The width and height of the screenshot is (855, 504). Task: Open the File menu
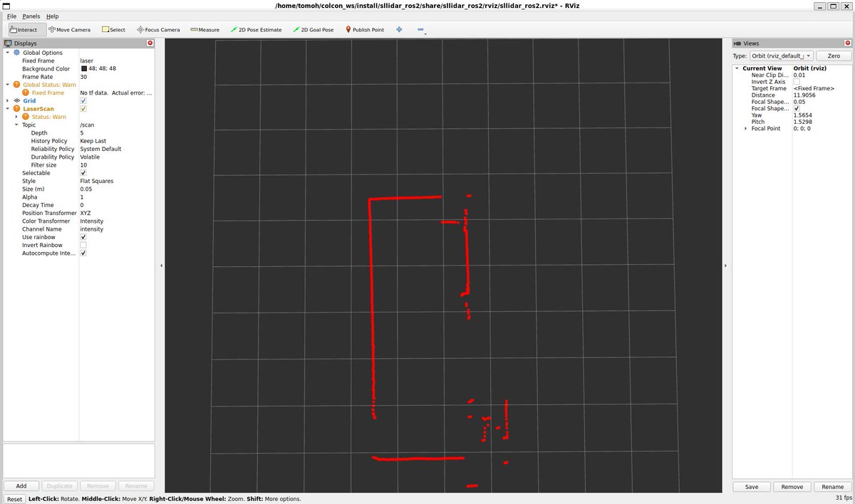(11, 16)
